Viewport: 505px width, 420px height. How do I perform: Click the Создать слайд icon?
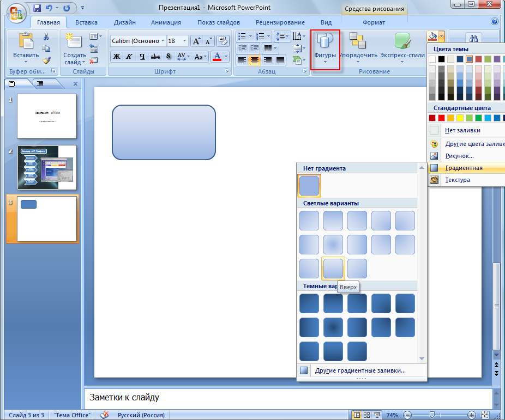pos(74,41)
